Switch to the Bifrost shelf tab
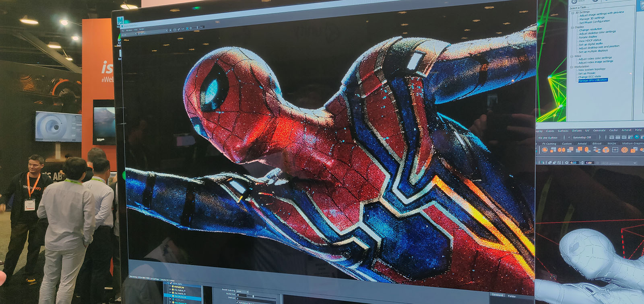Screen dimensions: 644x304 click(597, 144)
